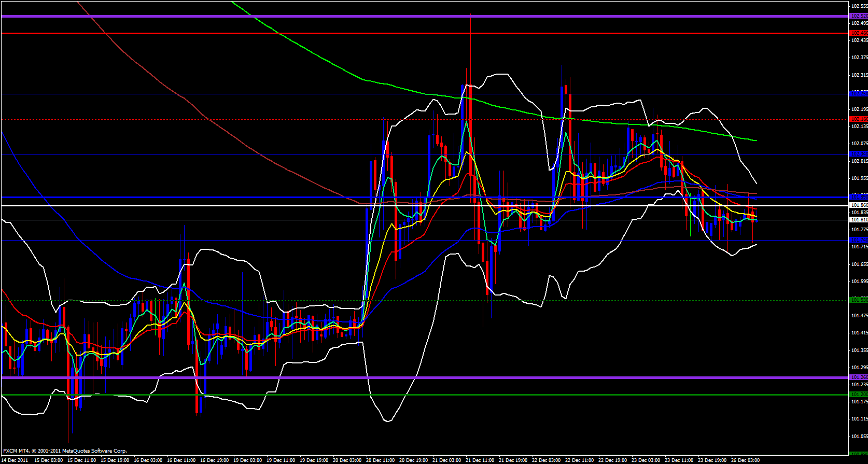Select the 26 Dec 03:00 time label
Screen dimensions: 868x464
(745, 460)
